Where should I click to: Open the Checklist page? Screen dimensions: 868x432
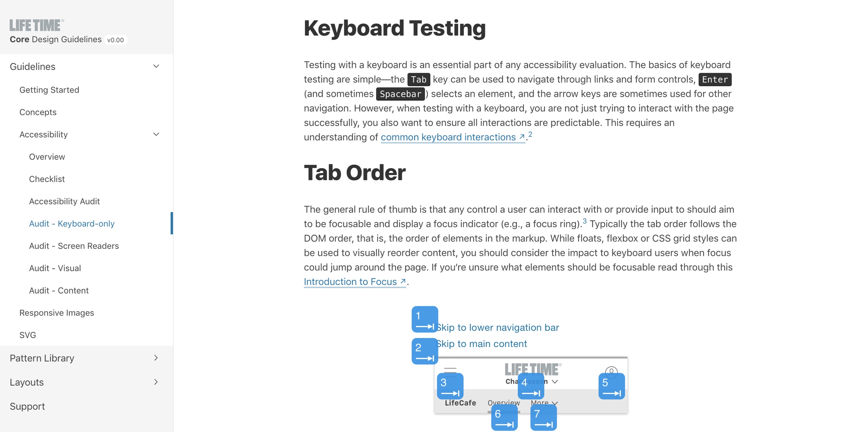click(x=47, y=178)
